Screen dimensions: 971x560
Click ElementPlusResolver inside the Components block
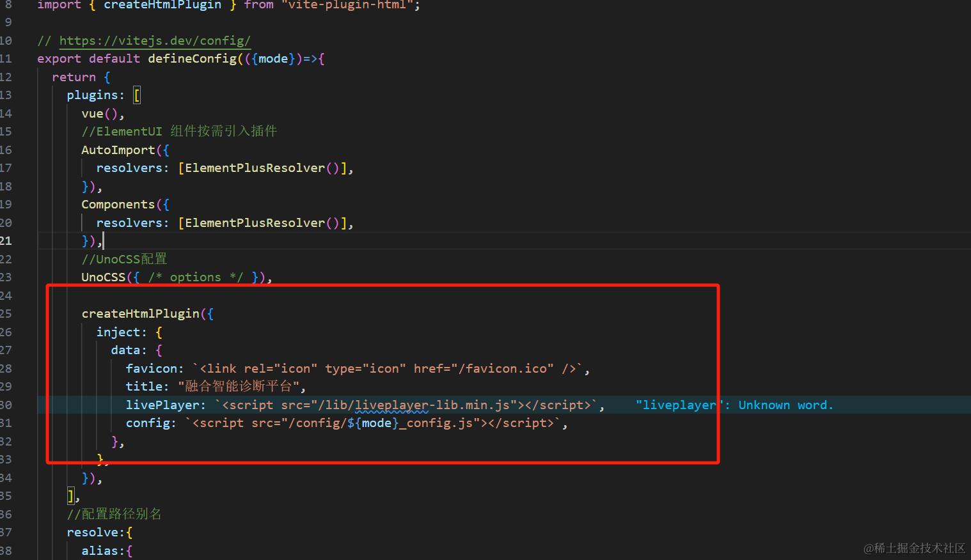(255, 222)
